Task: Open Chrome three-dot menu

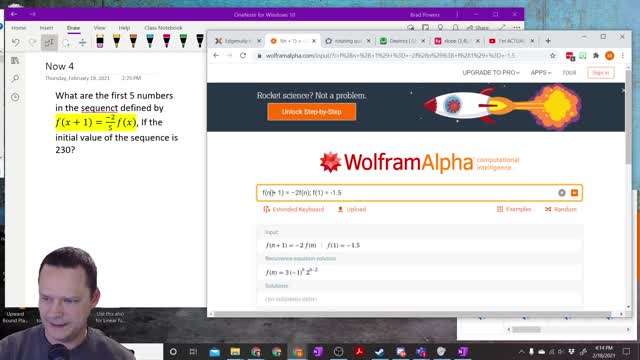Action: click(x=623, y=56)
